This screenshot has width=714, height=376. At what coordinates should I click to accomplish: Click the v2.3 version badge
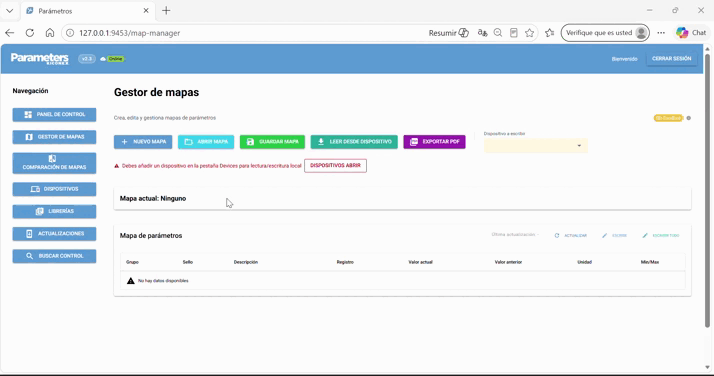(x=87, y=59)
